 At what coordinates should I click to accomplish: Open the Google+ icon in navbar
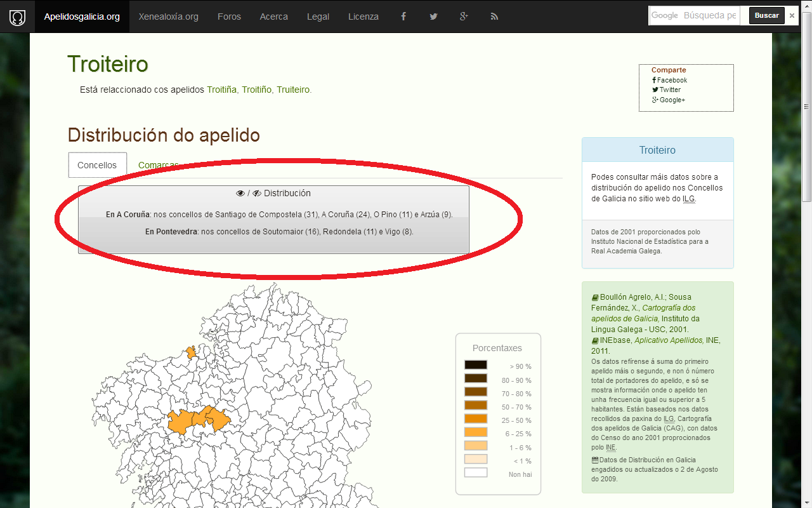(464, 17)
